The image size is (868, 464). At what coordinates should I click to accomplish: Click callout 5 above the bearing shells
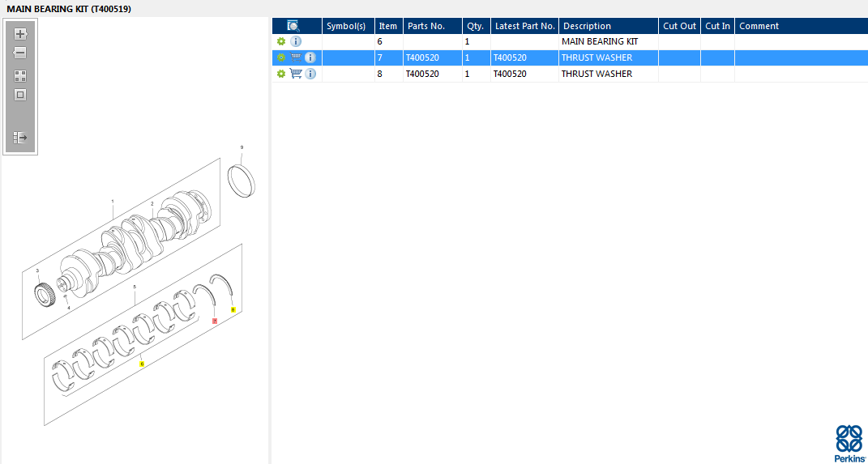tap(135, 287)
